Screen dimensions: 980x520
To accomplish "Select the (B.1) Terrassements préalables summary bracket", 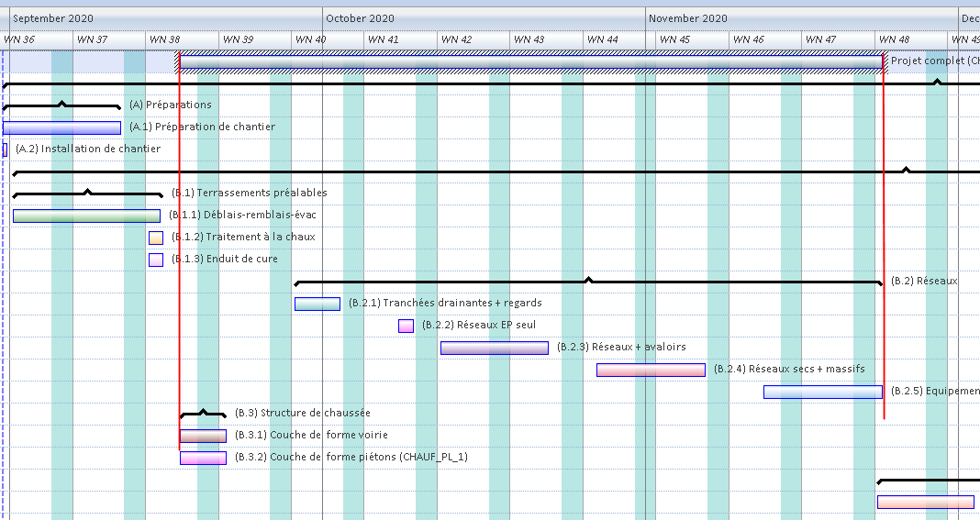I will click(87, 194).
